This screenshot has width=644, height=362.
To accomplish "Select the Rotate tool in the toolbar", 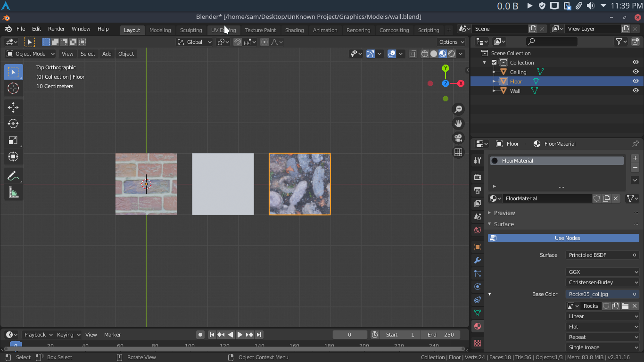I will pos(13,123).
